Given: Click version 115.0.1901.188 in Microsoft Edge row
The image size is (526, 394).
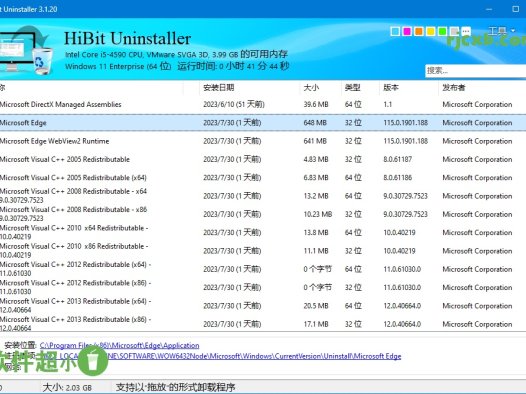Looking at the screenshot, I should point(406,123).
